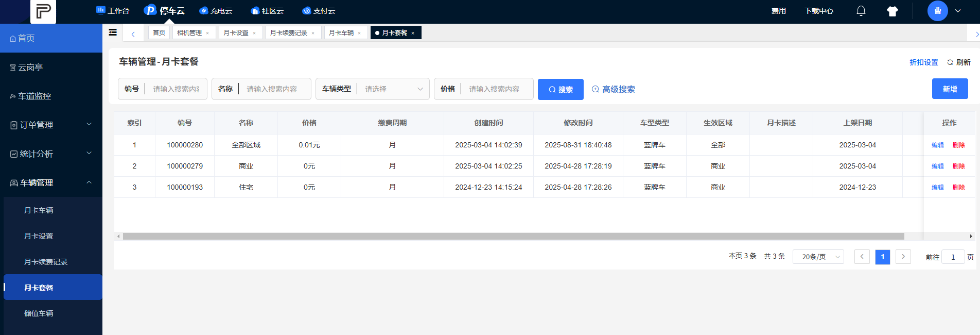Image resolution: width=980 pixels, height=335 pixels.
Task: Open 月卡续费记录 in the sidebar
Action: tap(52, 262)
